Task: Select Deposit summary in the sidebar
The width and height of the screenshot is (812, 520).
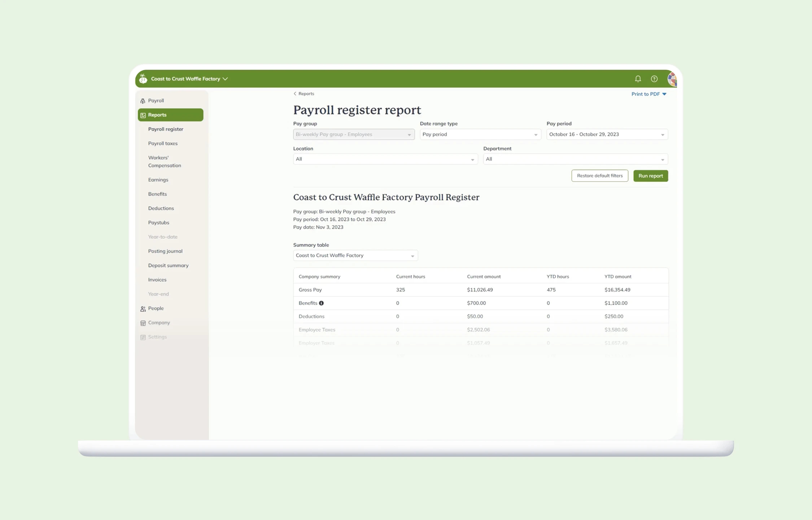Action: click(x=168, y=265)
